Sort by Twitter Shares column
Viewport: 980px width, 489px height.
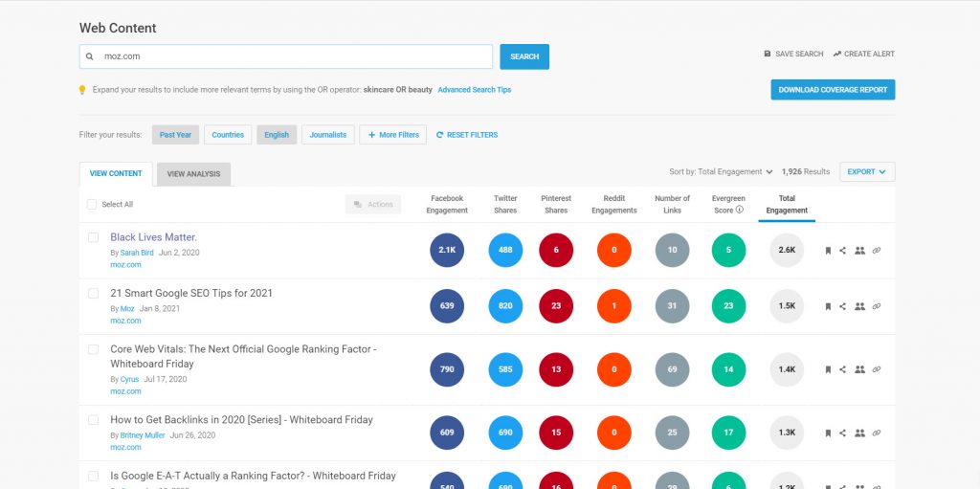(505, 205)
